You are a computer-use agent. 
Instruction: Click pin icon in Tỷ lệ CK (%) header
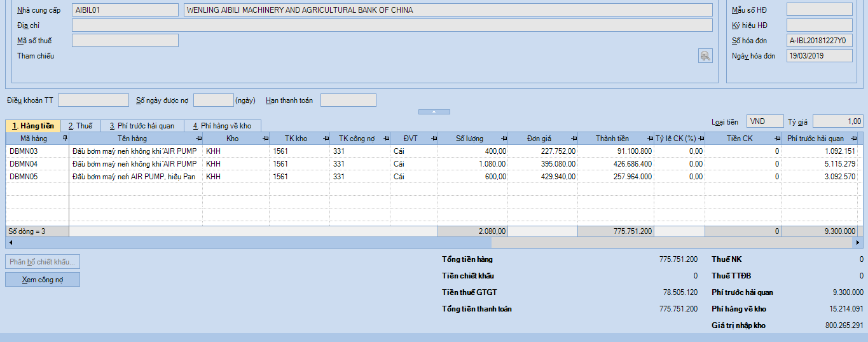pyautogui.click(x=701, y=138)
